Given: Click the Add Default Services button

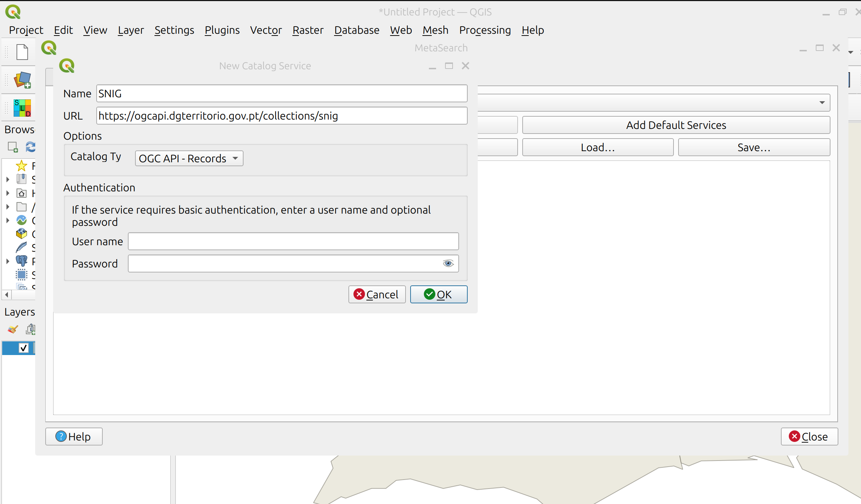Looking at the screenshot, I should [676, 125].
